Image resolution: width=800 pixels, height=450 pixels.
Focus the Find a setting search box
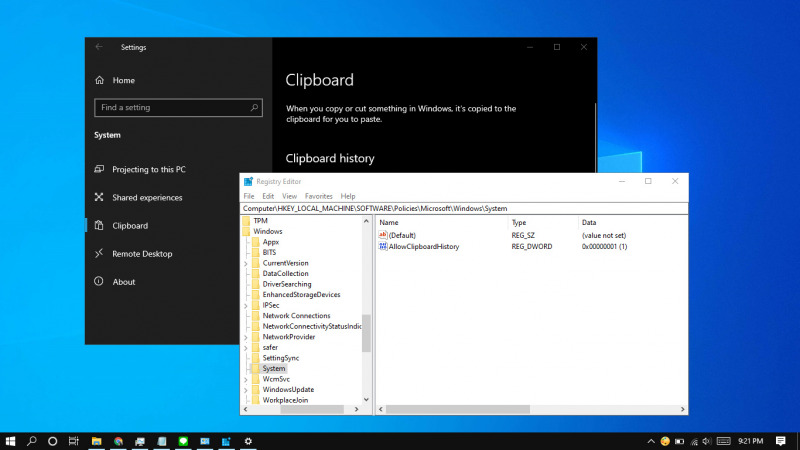coord(178,108)
